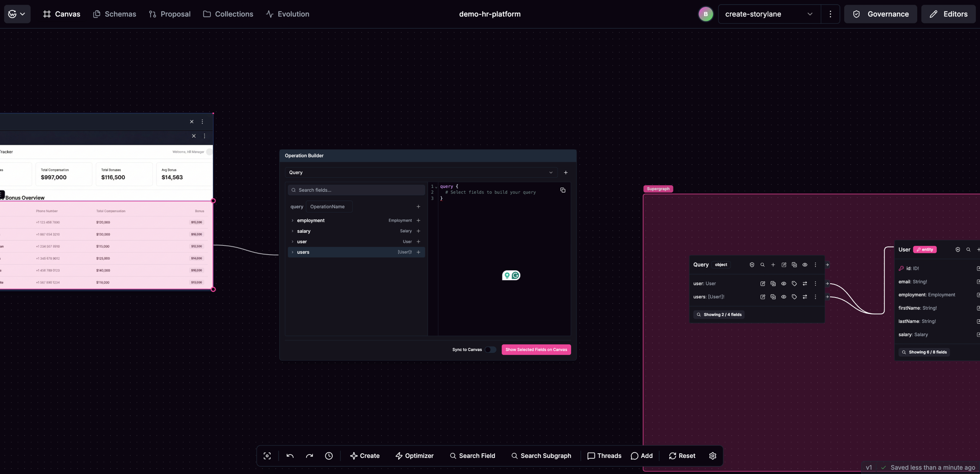Viewport: 980px width, 474px height.
Task: Toggle the Sync to Canvas switch
Action: [490, 350]
